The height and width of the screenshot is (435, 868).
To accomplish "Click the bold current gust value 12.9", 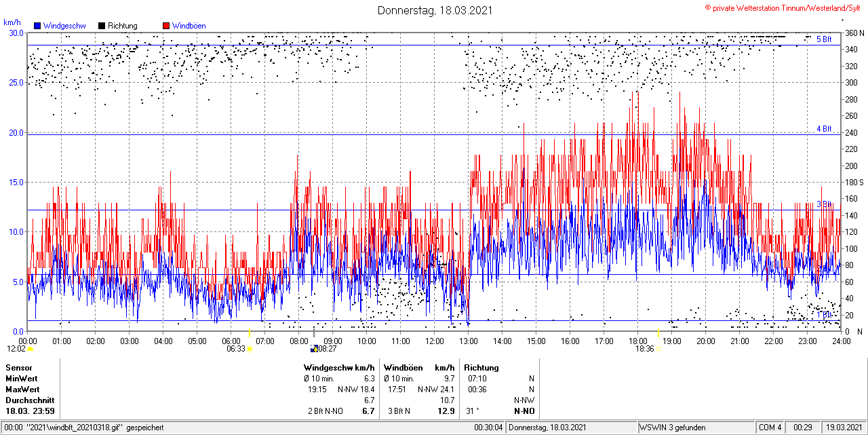I will coord(446,411).
